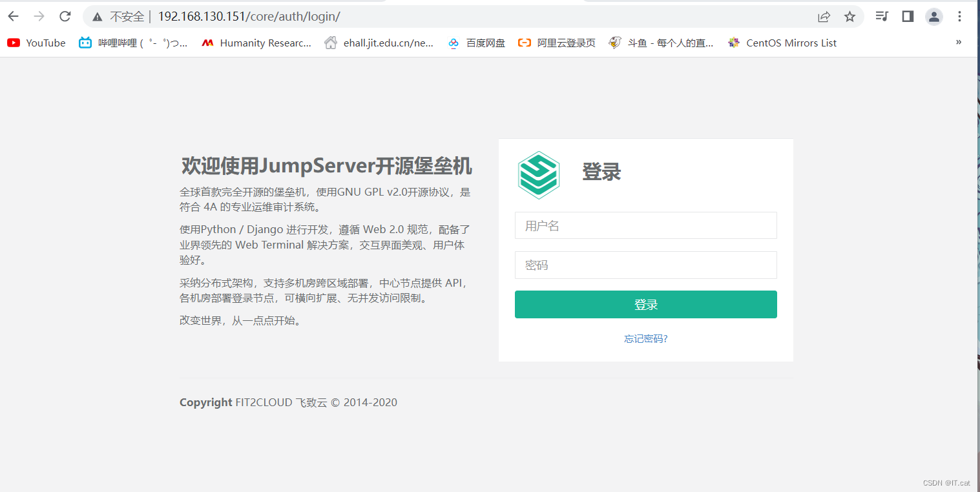The width and height of the screenshot is (980, 492).
Task: Click the not-secure warning triangle icon
Action: (x=98, y=17)
